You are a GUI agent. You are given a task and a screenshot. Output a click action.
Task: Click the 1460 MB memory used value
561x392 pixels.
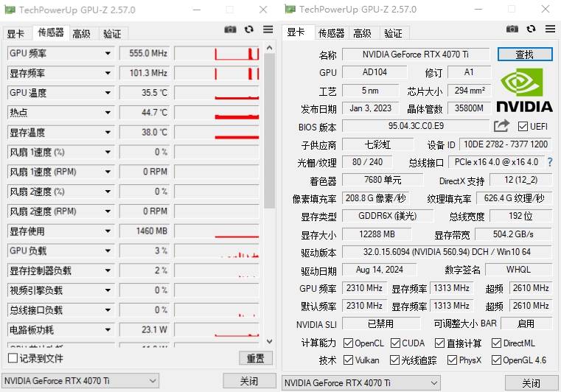pos(144,231)
